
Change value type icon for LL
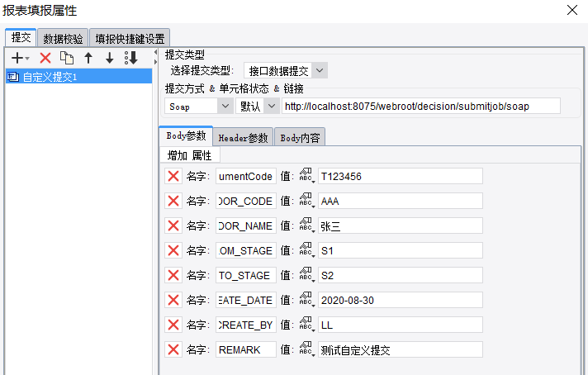point(306,325)
